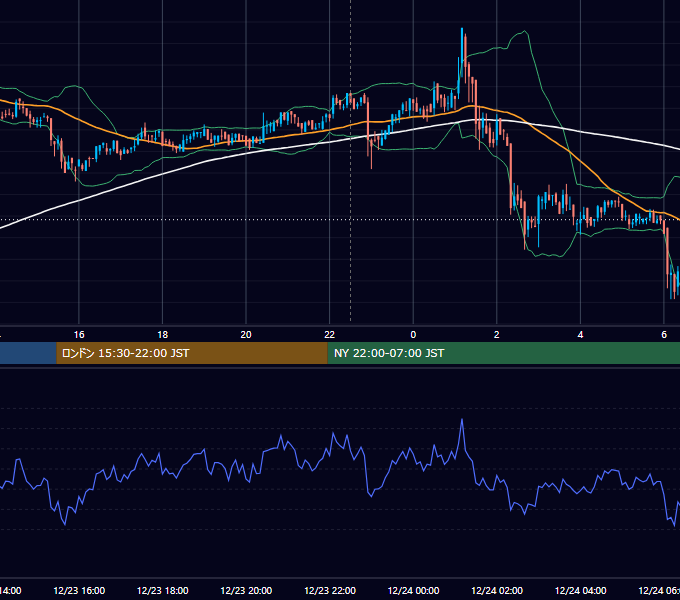Click the 20 hour label on price chart axis

pos(246,335)
